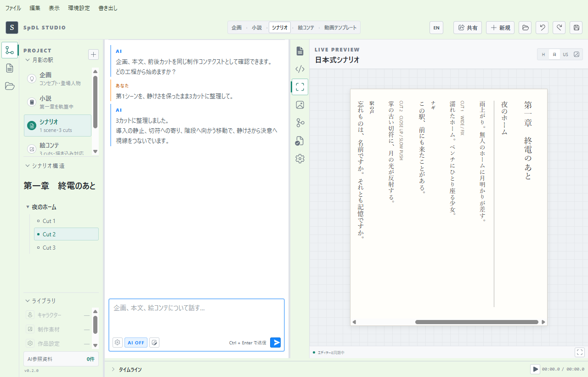Switch preview format to US

pyautogui.click(x=565, y=54)
